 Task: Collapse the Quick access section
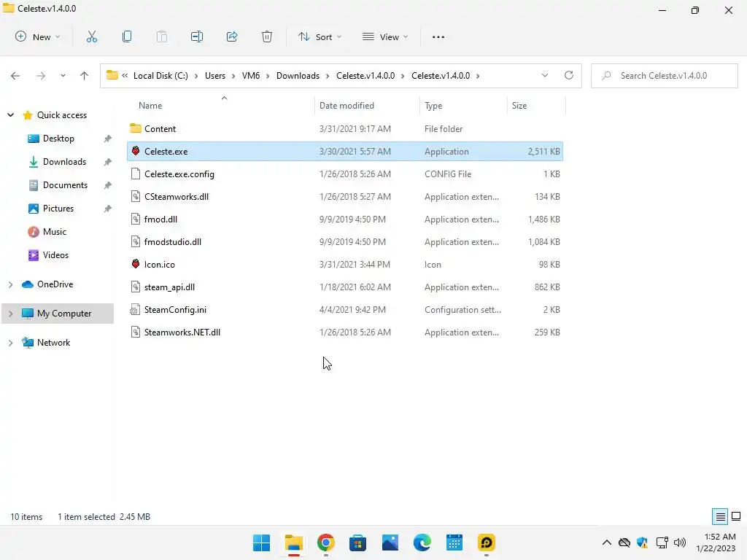pyautogui.click(x=10, y=114)
